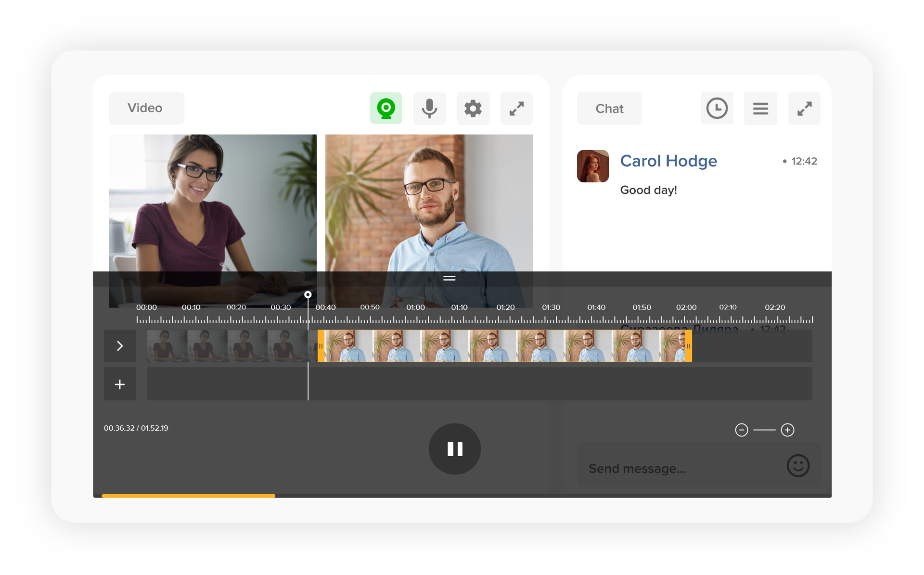Screen dimensions: 924x575
Task: Mute the microphone
Action: click(429, 108)
